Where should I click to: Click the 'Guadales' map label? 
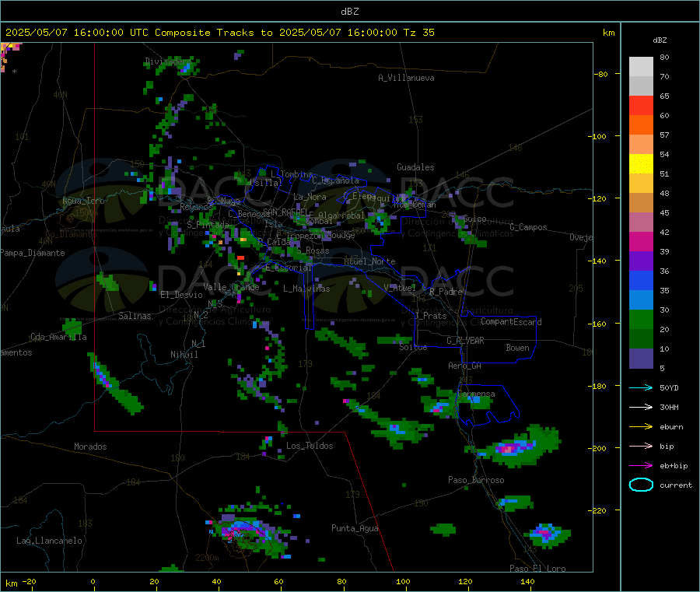[x=415, y=167]
